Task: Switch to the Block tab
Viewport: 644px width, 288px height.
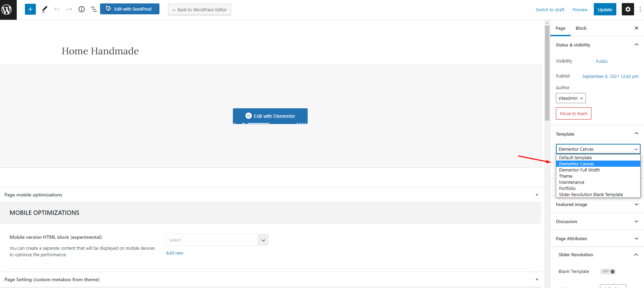Action: coord(581,28)
